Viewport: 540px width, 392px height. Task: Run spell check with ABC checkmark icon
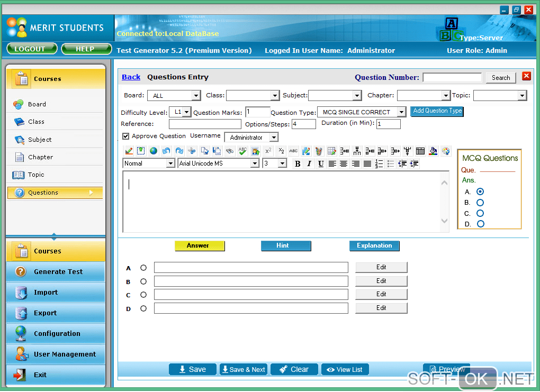point(242,151)
